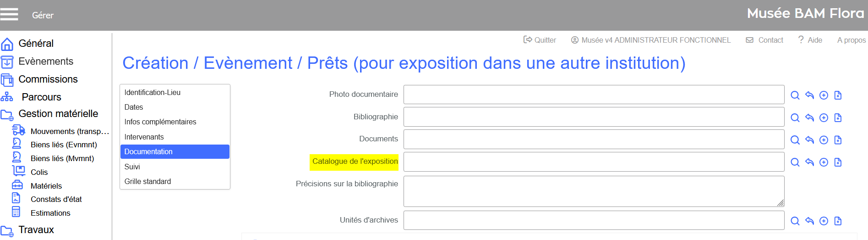868x240 pixels.
Task: Open Constats d'état in the sidebar
Action: coord(56,200)
